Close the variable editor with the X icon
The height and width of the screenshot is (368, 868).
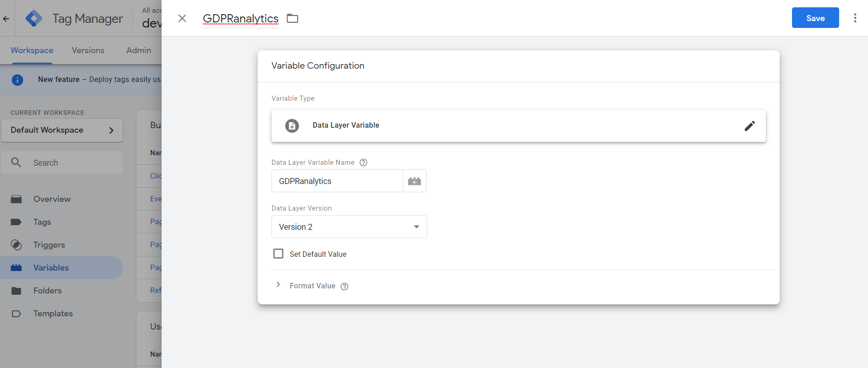[182, 18]
